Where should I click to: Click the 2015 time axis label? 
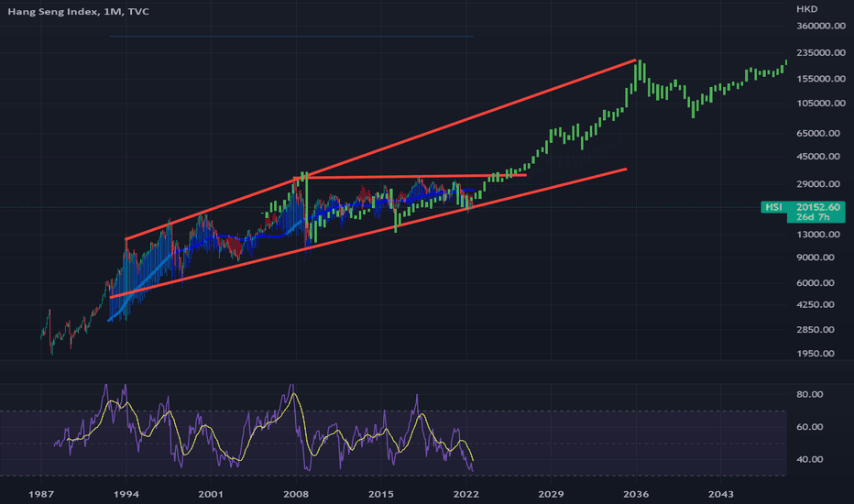click(380, 494)
